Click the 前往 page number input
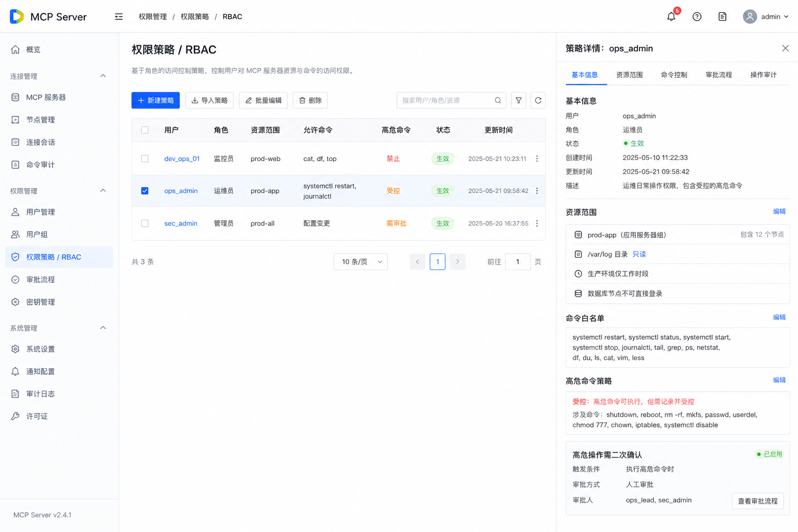The width and height of the screenshot is (798, 532). click(x=517, y=262)
